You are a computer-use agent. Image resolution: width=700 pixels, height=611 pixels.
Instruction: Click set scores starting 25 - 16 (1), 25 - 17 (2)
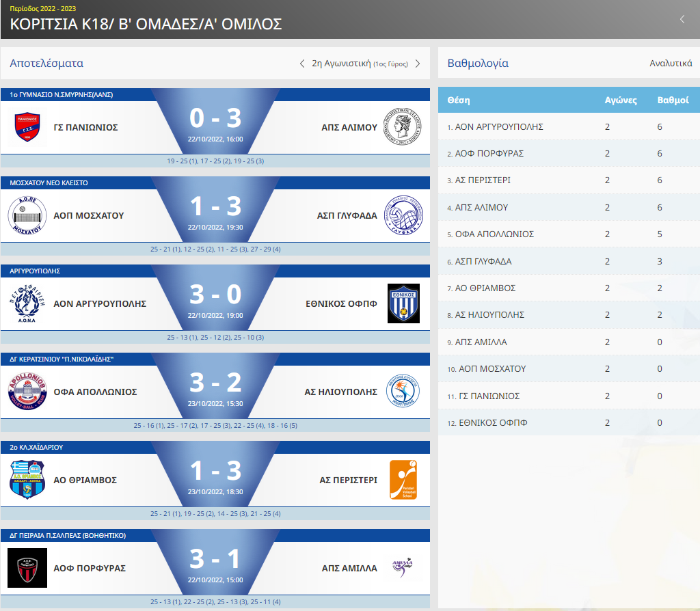tap(215, 426)
